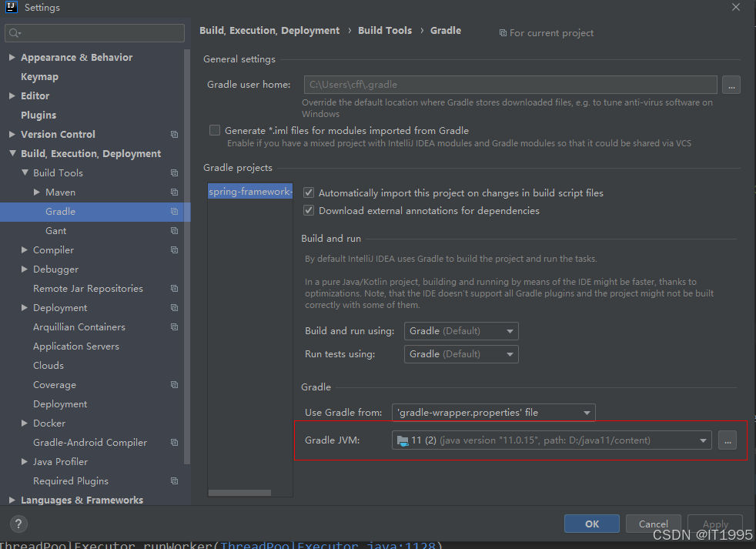Click the JDK folder icon in Gradle JVM field
Screen dimensions: 756x549
402,440
